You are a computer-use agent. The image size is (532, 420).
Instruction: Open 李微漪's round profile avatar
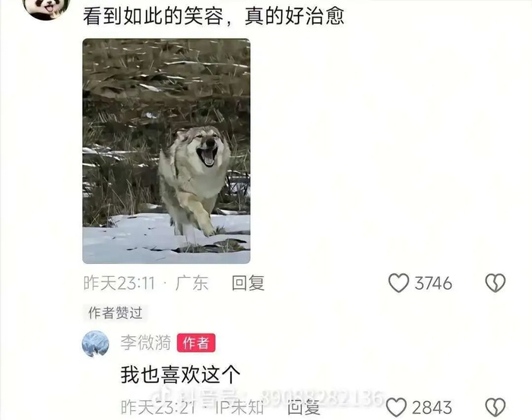click(96, 344)
